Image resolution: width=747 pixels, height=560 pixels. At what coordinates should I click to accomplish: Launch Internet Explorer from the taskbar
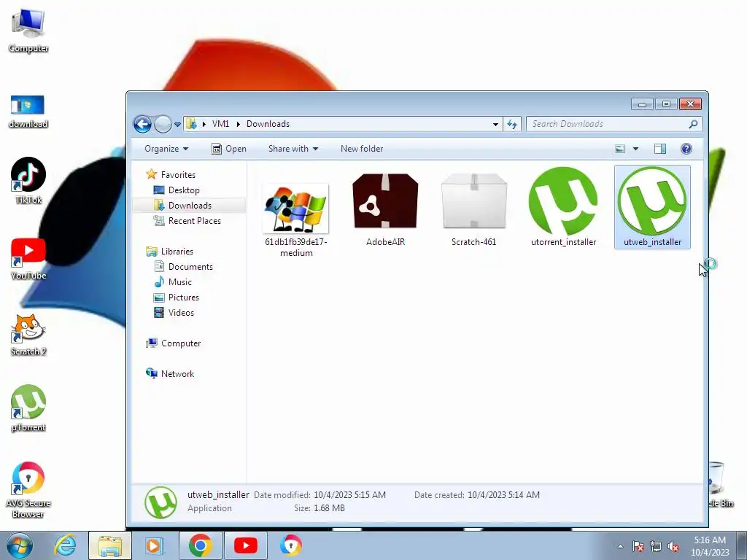click(x=65, y=545)
